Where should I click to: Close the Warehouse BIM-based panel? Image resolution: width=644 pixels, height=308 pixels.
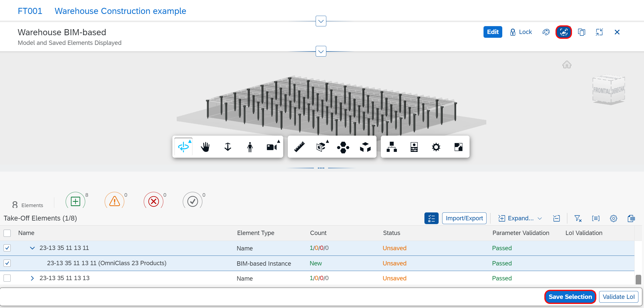617,32
